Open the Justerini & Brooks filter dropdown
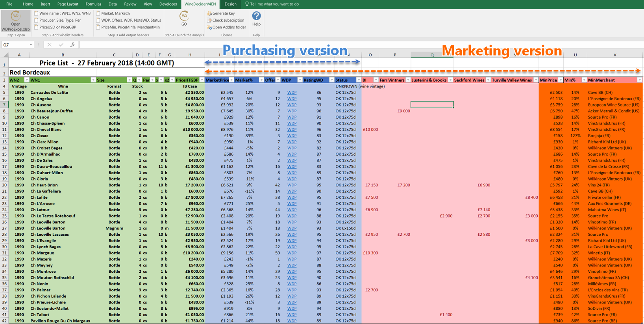 point(450,80)
